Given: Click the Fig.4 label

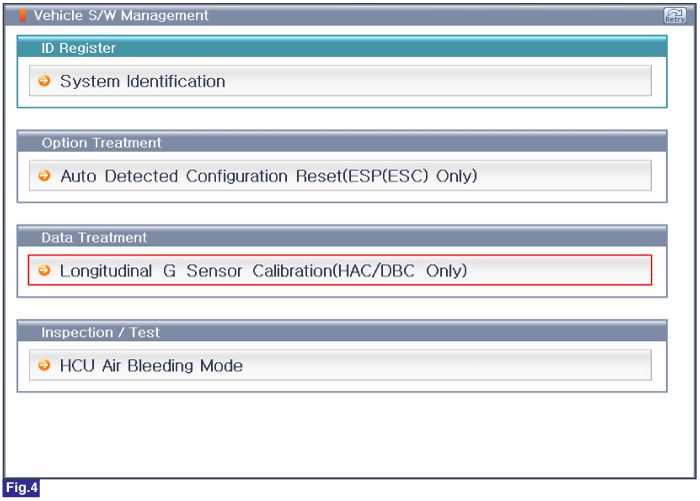Looking at the screenshot, I should [21, 488].
